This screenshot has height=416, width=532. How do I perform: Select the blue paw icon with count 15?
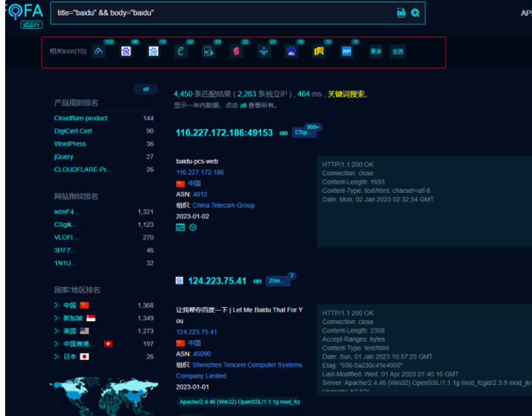click(291, 52)
